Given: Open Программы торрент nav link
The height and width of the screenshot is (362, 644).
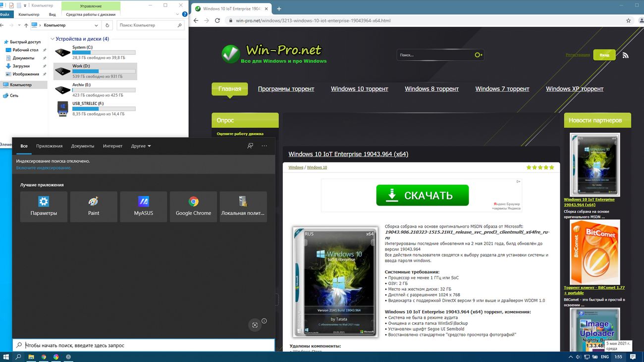Looking at the screenshot, I should [286, 89].
